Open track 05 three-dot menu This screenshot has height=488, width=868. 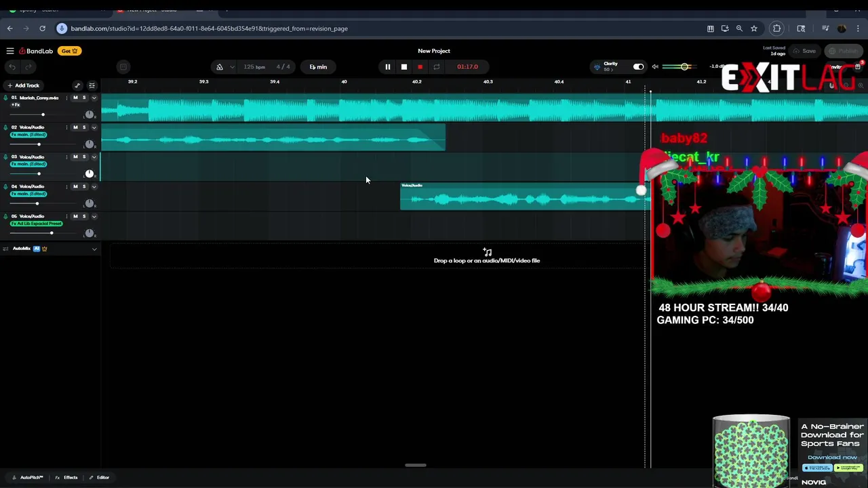coord(66,216)
